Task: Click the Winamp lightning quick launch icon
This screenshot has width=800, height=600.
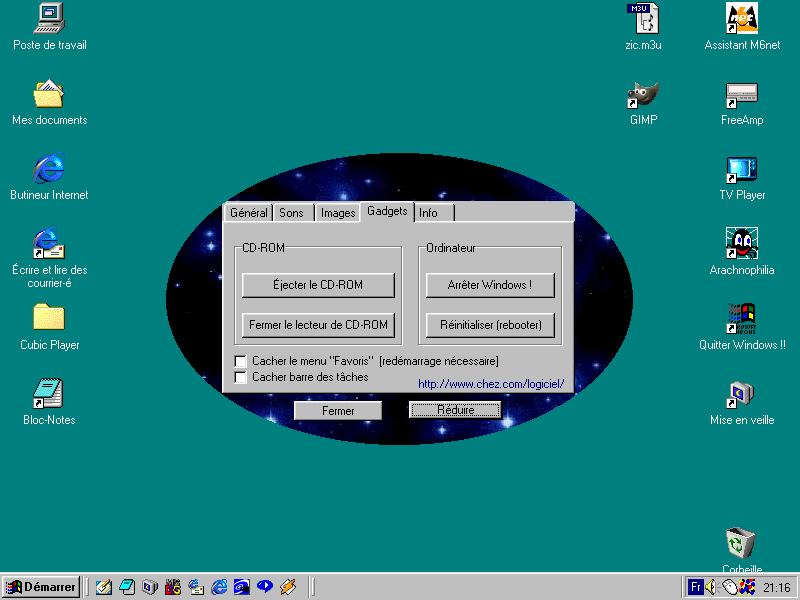Action: (288, 587)
